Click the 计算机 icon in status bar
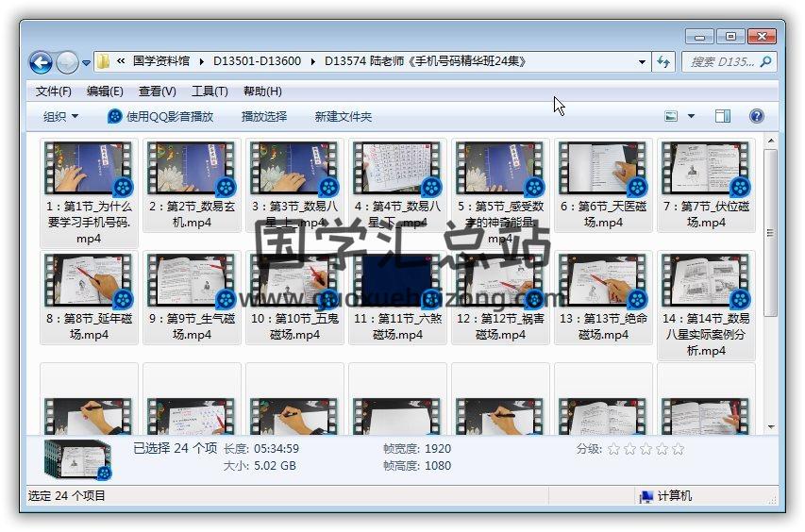The width and height of the screenshot is (805, 532). tap(646, 495)
